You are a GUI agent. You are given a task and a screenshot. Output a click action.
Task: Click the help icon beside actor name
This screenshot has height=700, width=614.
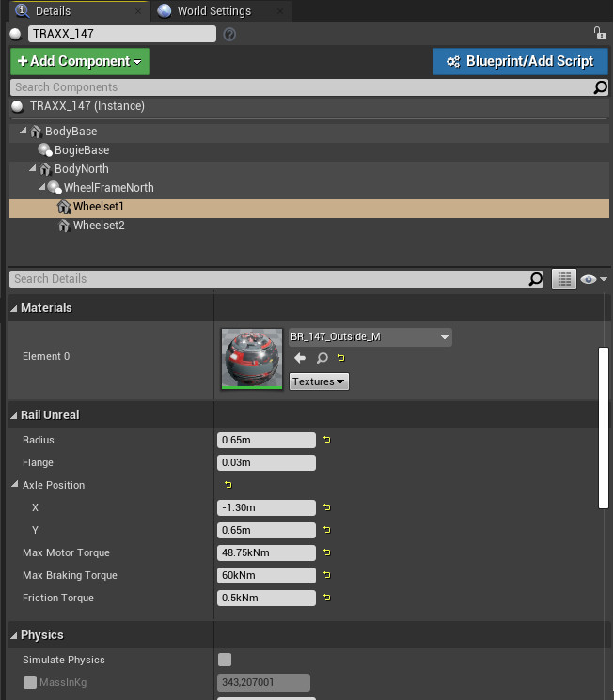(229, 34)
